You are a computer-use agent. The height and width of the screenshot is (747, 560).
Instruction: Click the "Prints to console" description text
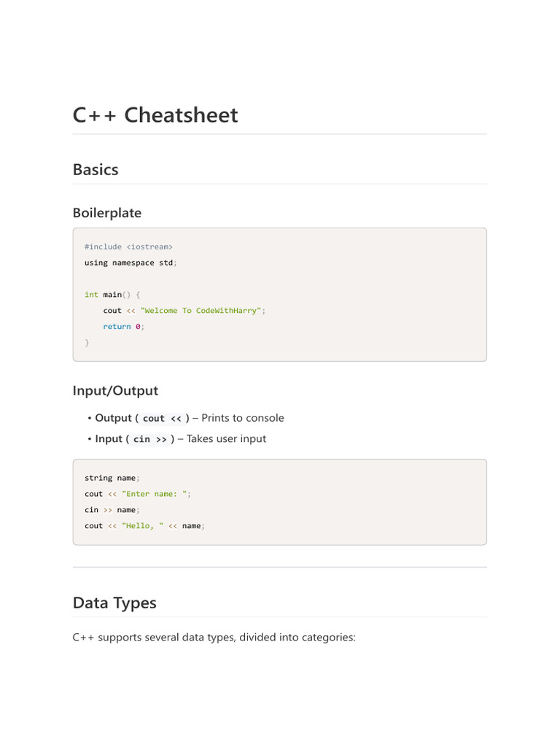[x=243, y=418]
